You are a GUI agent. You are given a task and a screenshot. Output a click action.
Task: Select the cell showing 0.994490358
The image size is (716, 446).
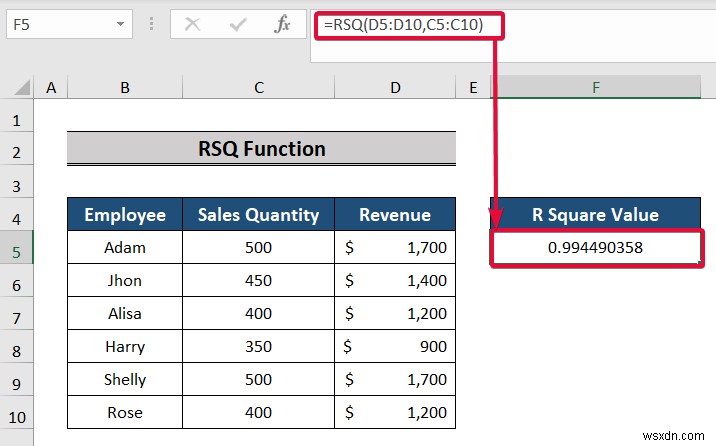coord(595,247)
